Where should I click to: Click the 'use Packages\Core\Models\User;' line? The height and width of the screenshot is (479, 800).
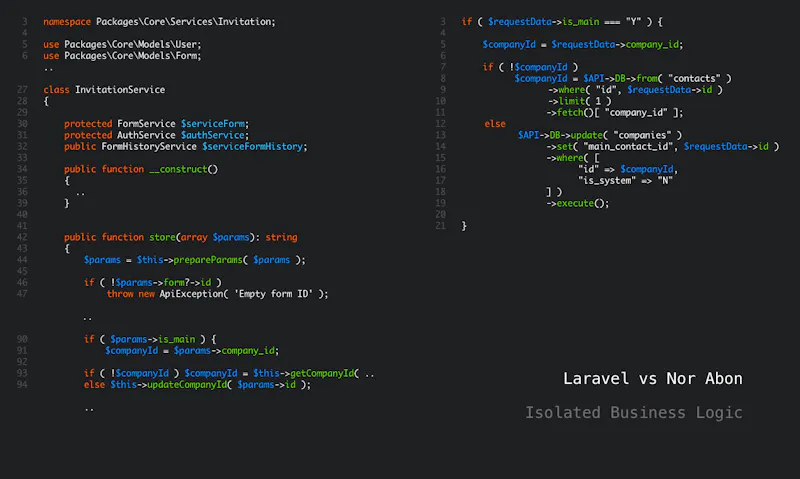(x=122, y=44)
